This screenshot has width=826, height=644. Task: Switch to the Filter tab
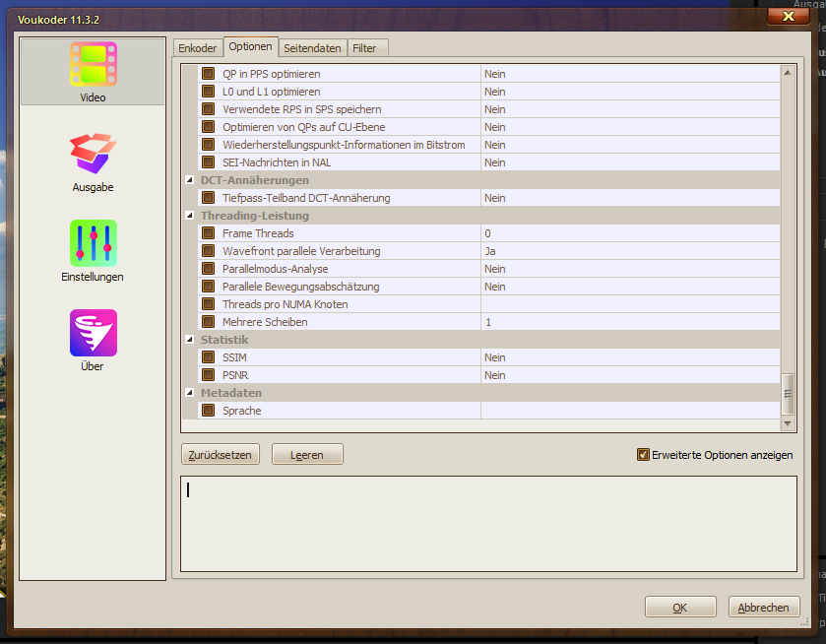368,47
